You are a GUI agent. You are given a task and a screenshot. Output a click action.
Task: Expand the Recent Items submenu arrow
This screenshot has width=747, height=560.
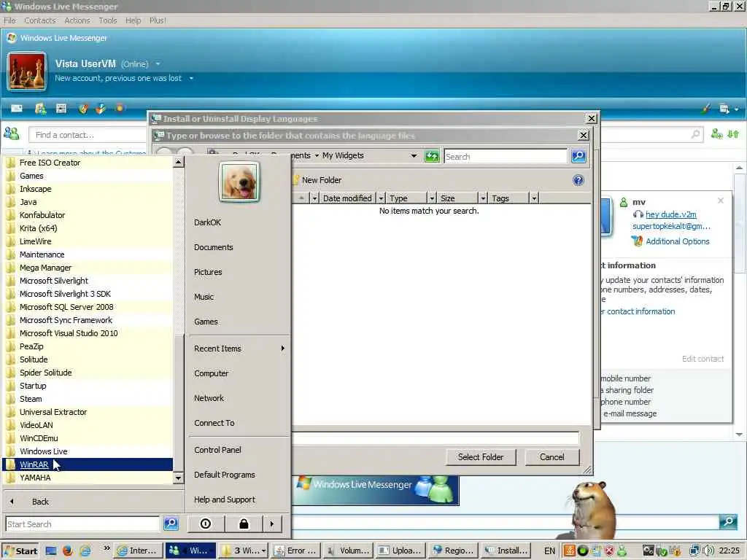click(283, 348)
